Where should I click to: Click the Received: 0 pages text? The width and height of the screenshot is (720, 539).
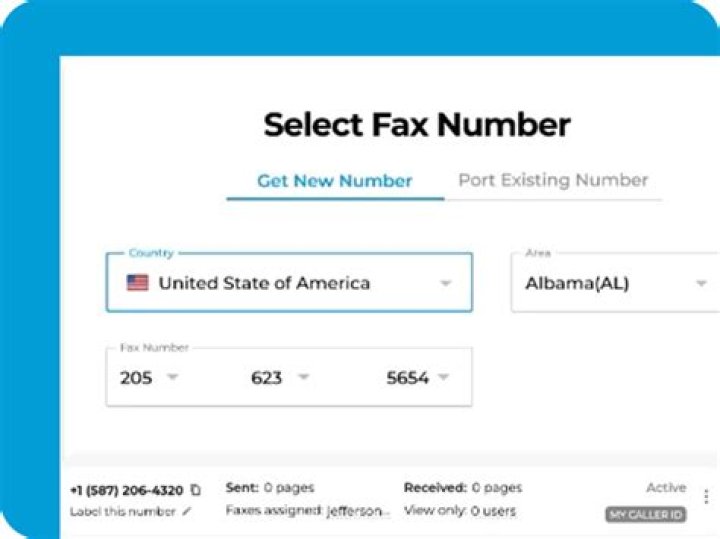(462, 488)
